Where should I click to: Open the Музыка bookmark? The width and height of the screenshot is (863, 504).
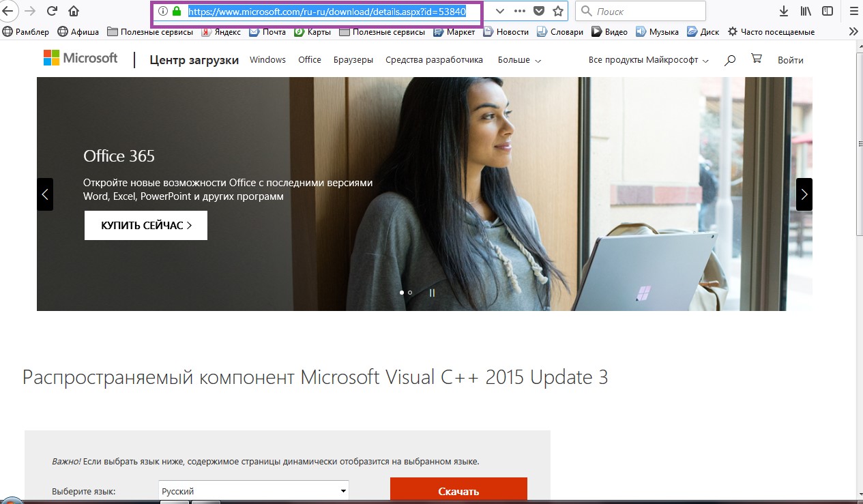[657, 31]
